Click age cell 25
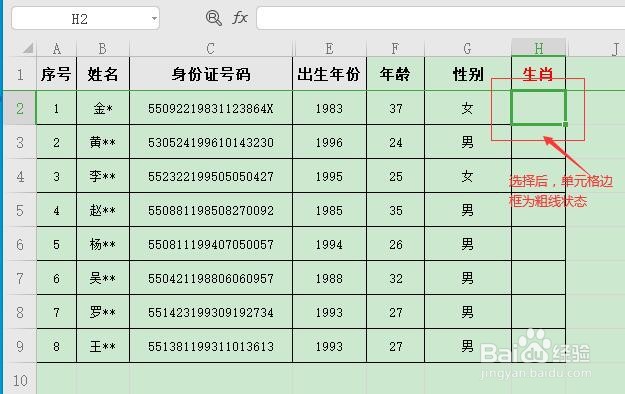 click(x=395, y=176)
